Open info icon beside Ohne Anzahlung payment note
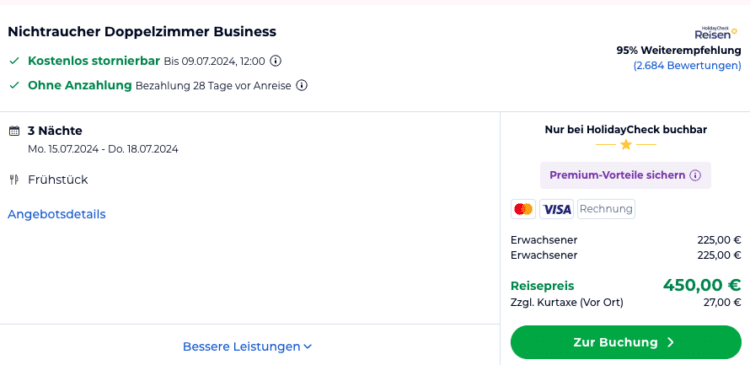The width and height of the screenshot is (750, 365). coord(301,86)
